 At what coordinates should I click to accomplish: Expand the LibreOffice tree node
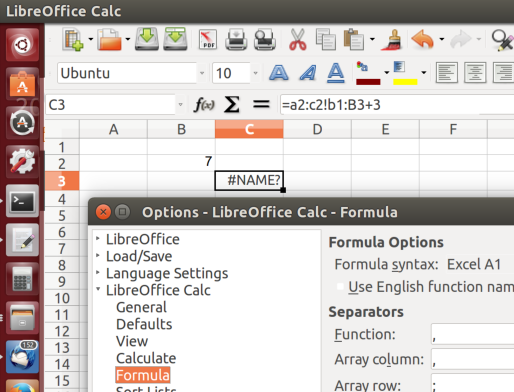pos(98,238)
